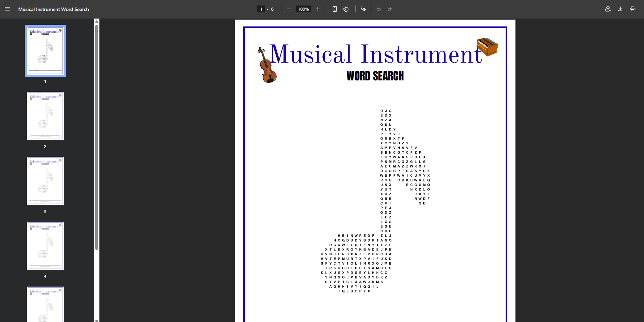
Task: Open the annotation draw tool
Action: tap(363, 9)
